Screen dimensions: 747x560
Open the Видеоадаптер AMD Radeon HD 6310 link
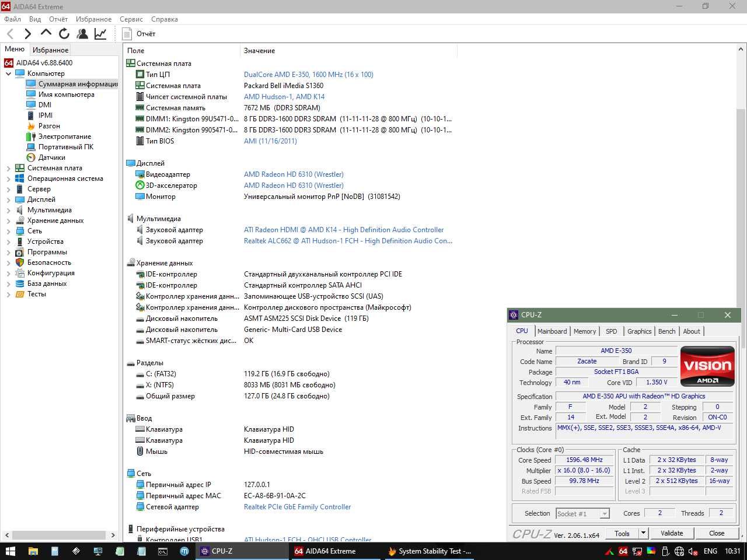pyautogui.click(x=294, y=174)
